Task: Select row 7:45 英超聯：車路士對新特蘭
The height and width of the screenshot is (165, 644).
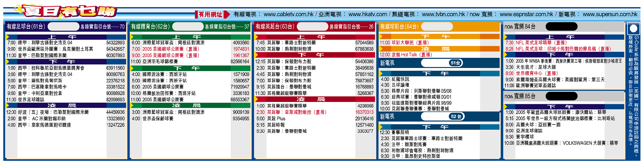Action: (315, 43)
